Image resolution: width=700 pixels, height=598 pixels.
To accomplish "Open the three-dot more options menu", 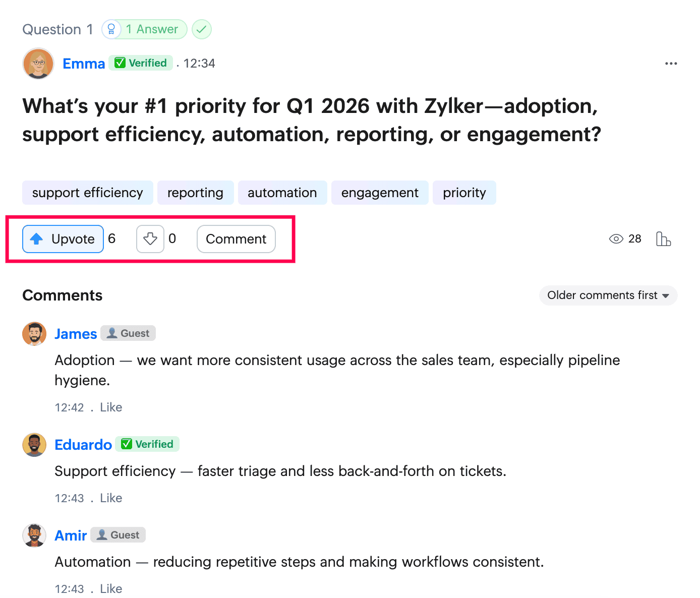I will coord(671,64).
